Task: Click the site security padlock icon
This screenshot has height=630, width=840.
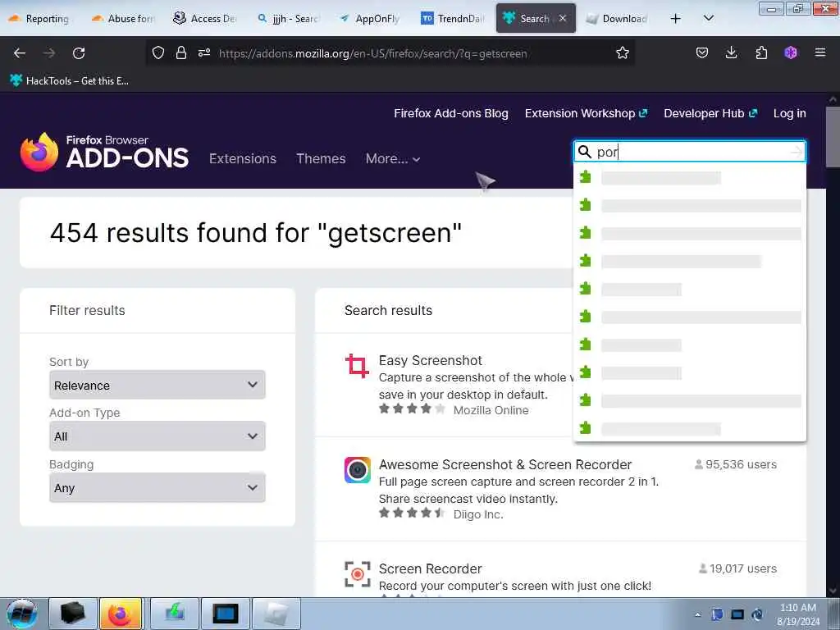Action: pyautogui.click(x=181, y=52)
